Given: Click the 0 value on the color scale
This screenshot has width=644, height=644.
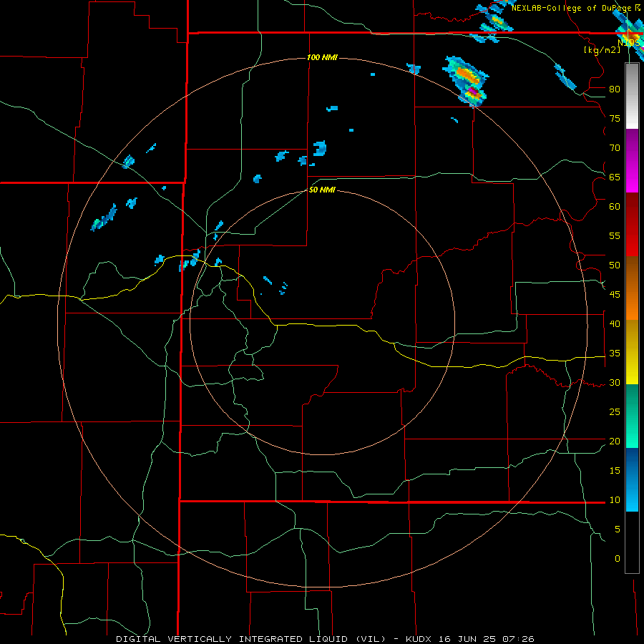Looking at the screenshot, I should coord(618,559).
